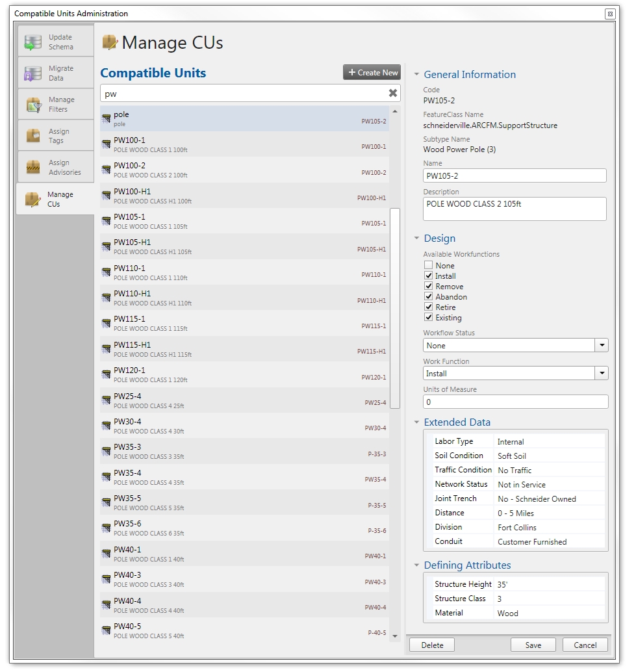The height and width of the screenshot is (672, 636).
Task: Save the PW105-2 compatible unit
Action: tap(532, 645)
